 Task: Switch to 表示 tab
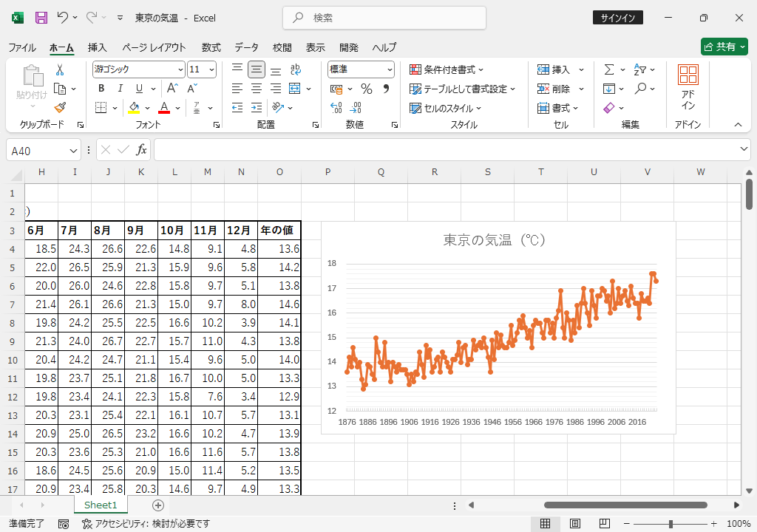pos(315,47)
